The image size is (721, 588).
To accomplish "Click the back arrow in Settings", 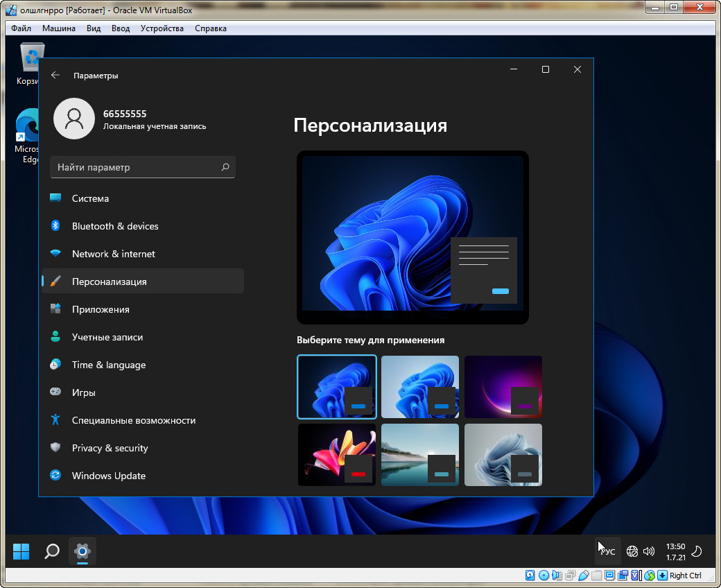I will pyautogui.click(x=55, y=76).
